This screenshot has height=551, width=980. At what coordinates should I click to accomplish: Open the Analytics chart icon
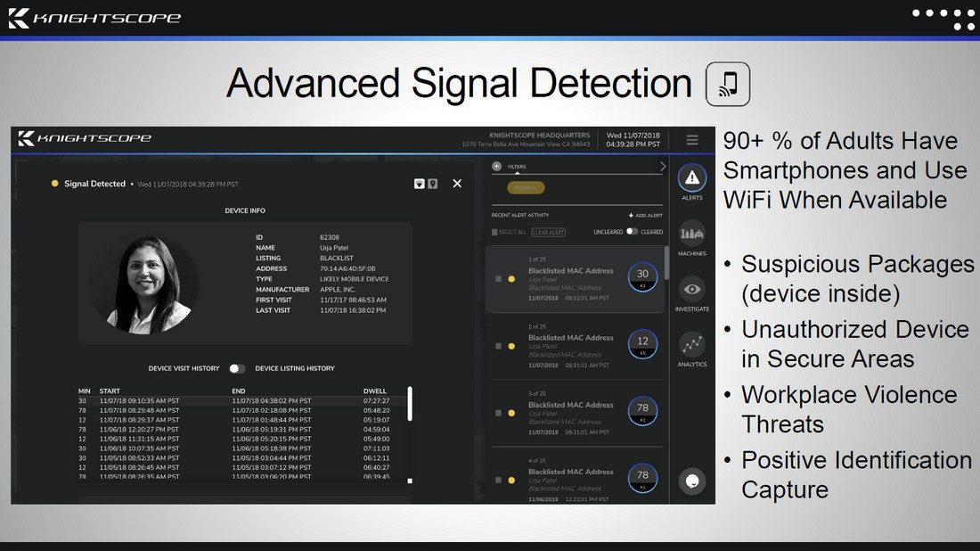(692, 345)
